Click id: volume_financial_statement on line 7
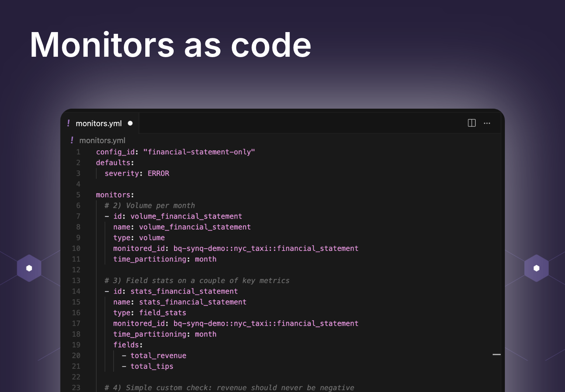The width and height of the screenshot is (565, 392). tap(178, 216)
